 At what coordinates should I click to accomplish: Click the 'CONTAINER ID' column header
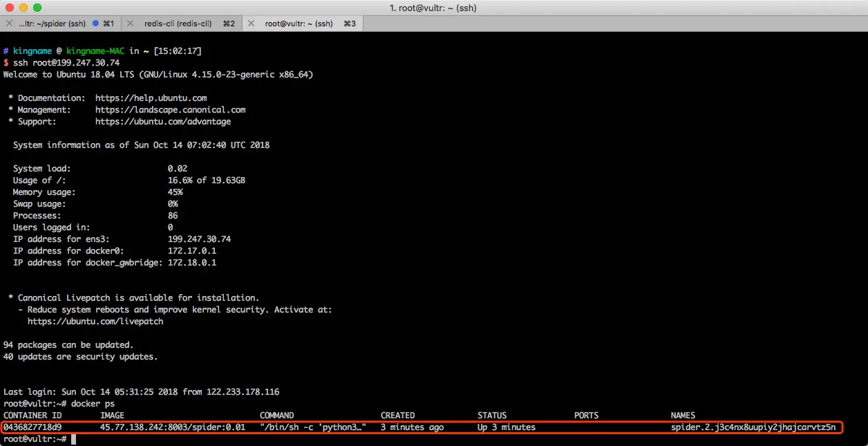(32, 416)
